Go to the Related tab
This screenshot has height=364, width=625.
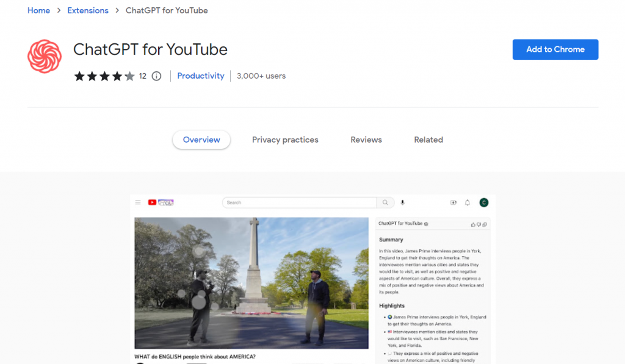pyautogui.click(x=428, y=140)
